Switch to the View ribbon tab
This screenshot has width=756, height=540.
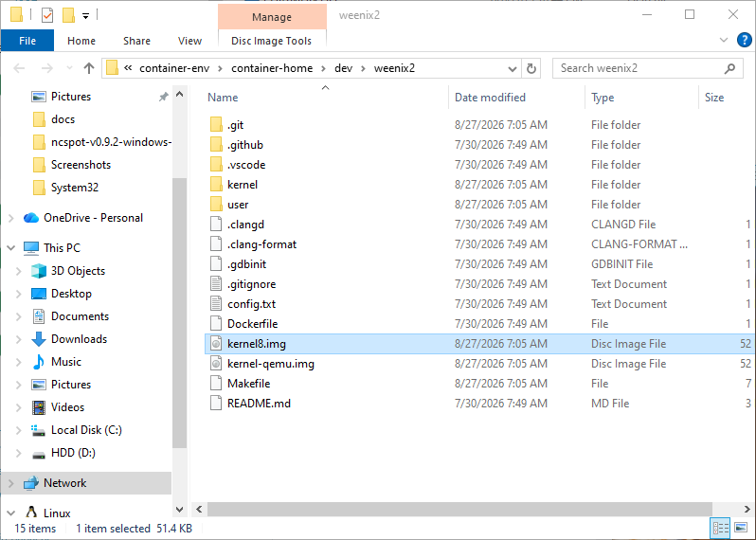point(190,41)
